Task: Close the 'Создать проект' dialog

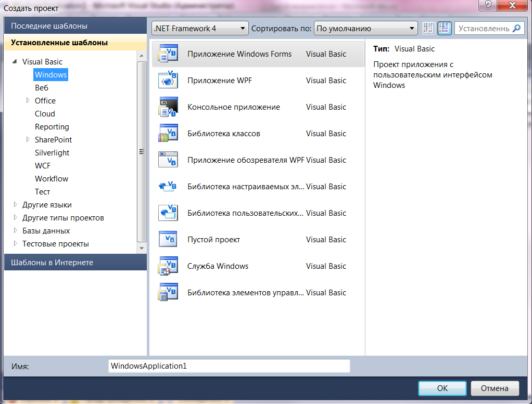Action: point(513,5)
